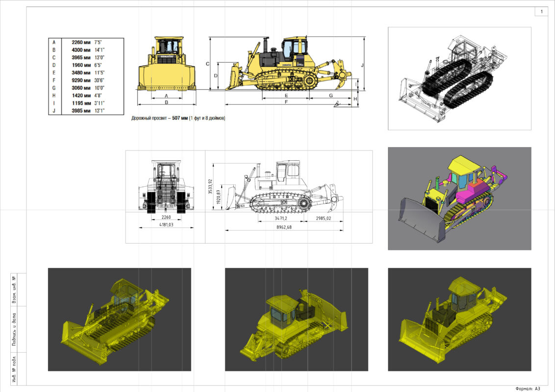The width and height of the screenshot is (555, 392).
Task: Select the "1920,87" vertical dimension
Action: click(x=218, y=197)
